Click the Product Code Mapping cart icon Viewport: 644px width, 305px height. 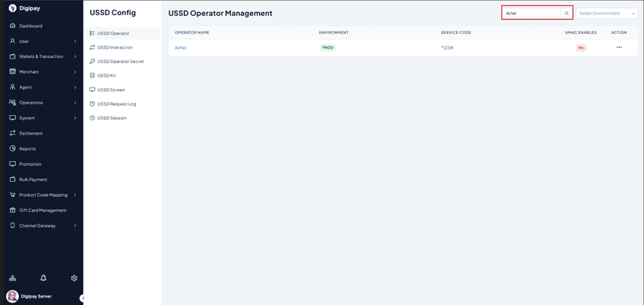12,195
